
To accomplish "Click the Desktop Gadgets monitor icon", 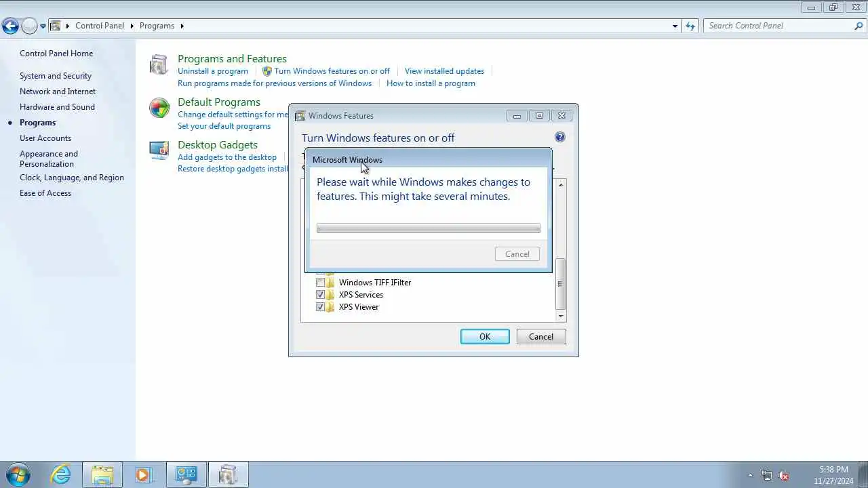I will pos(159,150).
